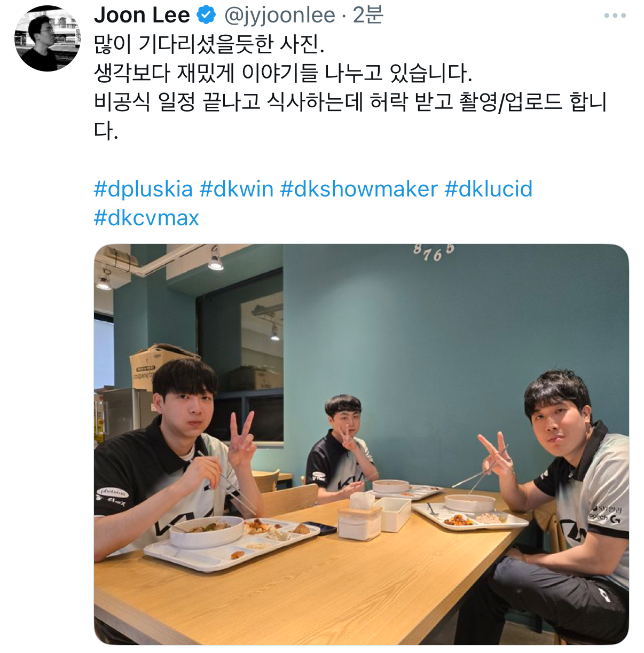
Task: Click the blue verified badge
Action: (207, 15)
